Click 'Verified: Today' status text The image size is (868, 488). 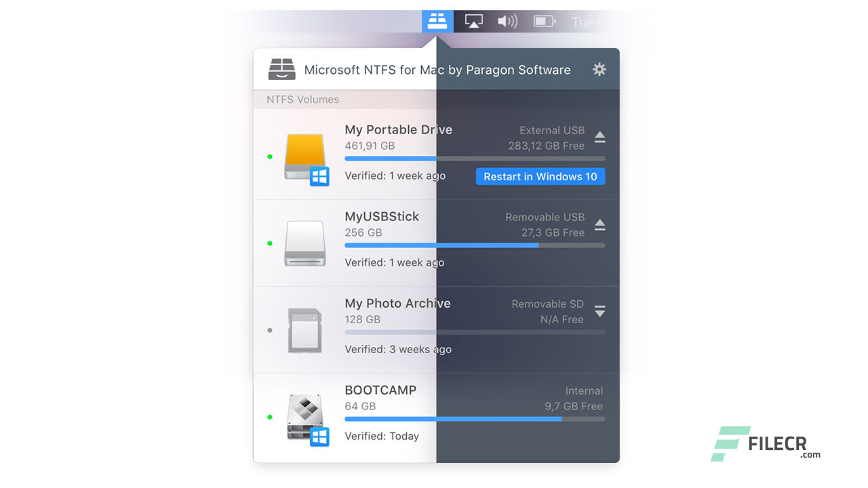pyautogui.click(x=382, y=436)
